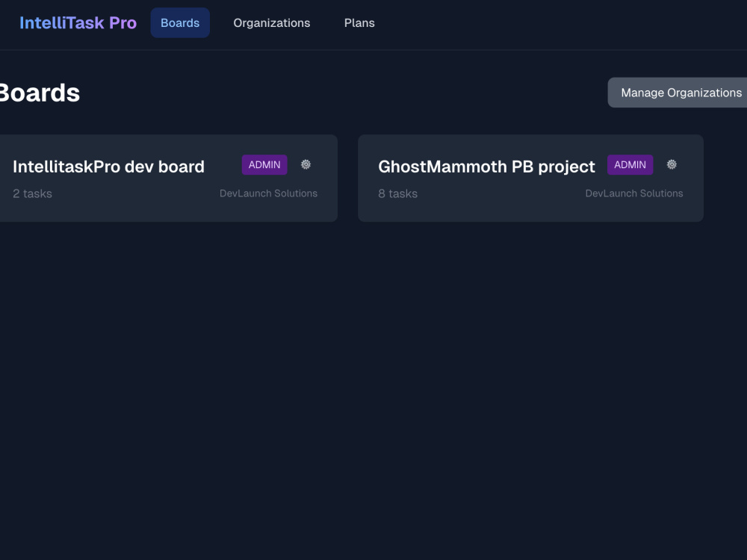Open the GhostMammoth PB project title

pos(486,167)
